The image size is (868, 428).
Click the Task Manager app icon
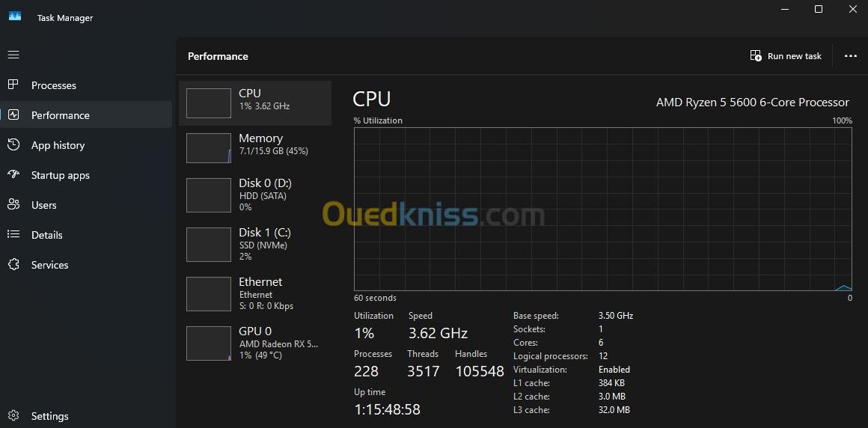(x=15, y=16)
